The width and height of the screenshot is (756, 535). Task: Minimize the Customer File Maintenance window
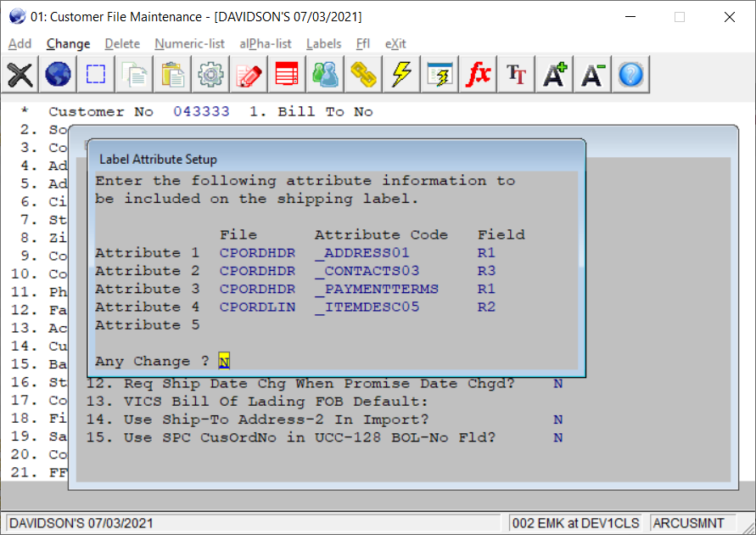point(630,17)
